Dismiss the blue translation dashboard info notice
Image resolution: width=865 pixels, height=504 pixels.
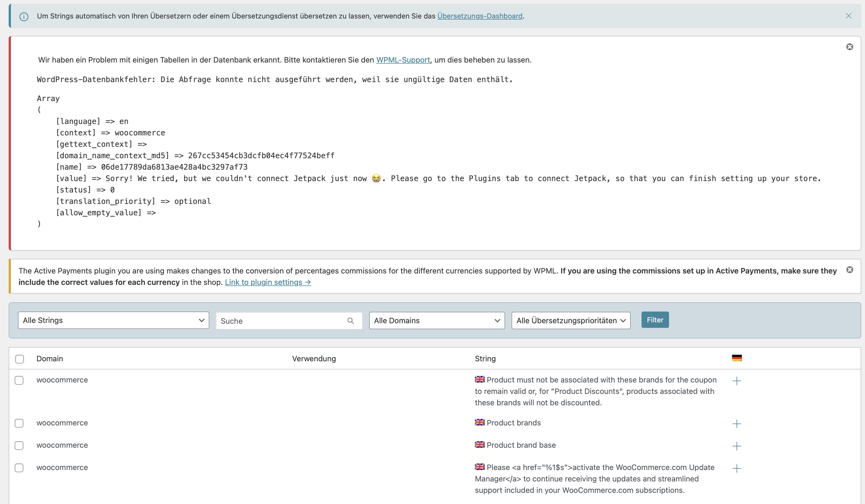point(848,16)
